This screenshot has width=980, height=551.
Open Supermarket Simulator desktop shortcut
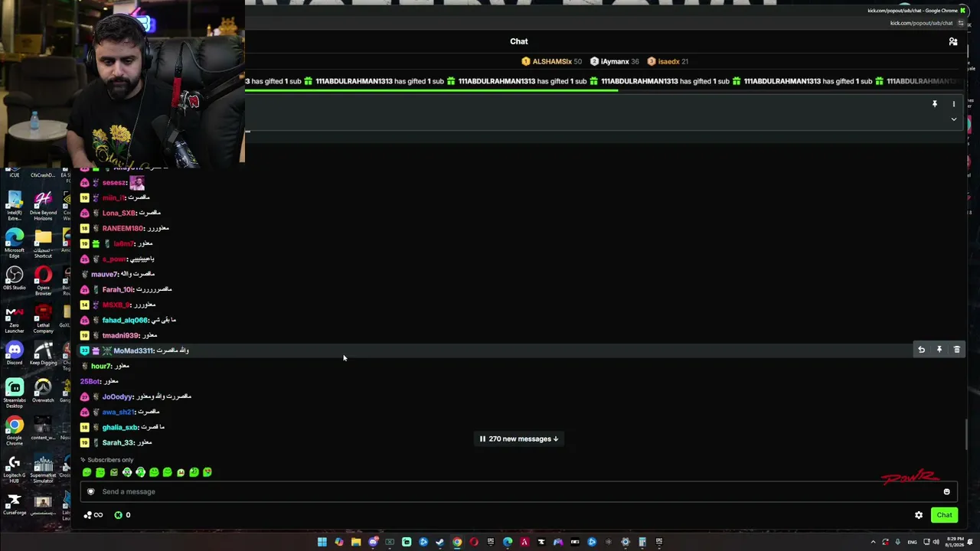[43, 470]
